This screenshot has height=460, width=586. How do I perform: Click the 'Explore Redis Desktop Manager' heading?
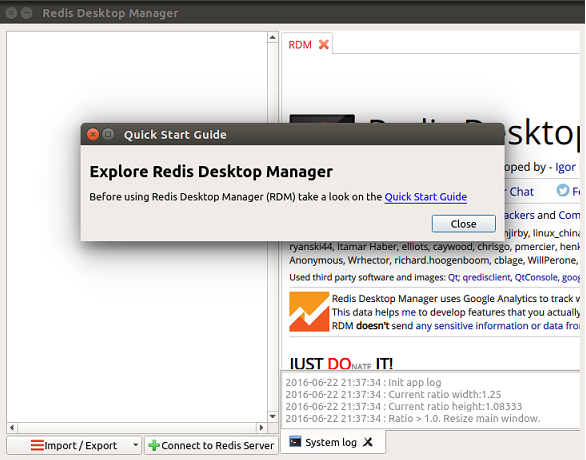(211, 172)
